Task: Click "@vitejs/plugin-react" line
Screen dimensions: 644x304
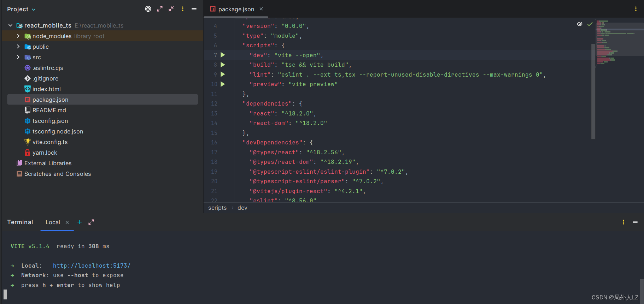Action: tap(308, 191)
